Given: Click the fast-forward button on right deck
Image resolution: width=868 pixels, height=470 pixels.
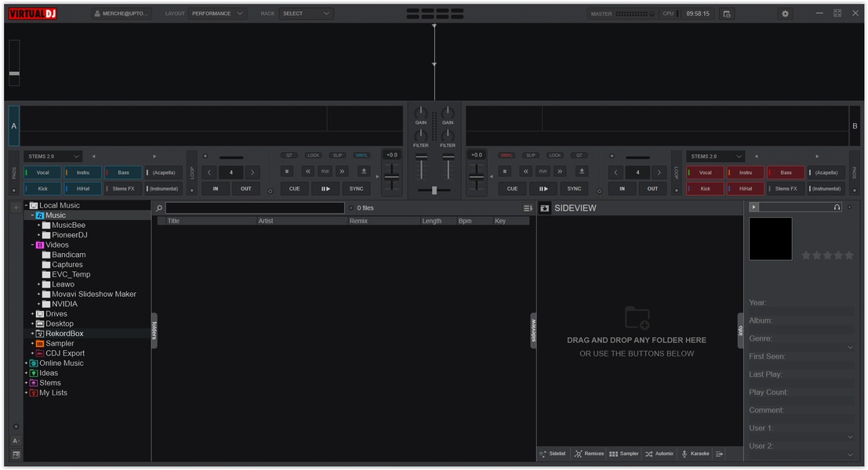Looking at the screenshot, I should (x=560, y=172).
